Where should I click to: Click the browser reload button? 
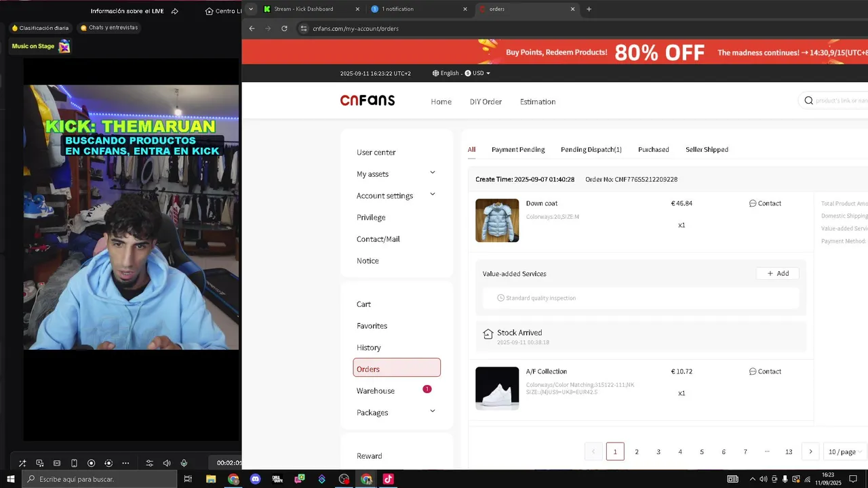tap(284, 28)
